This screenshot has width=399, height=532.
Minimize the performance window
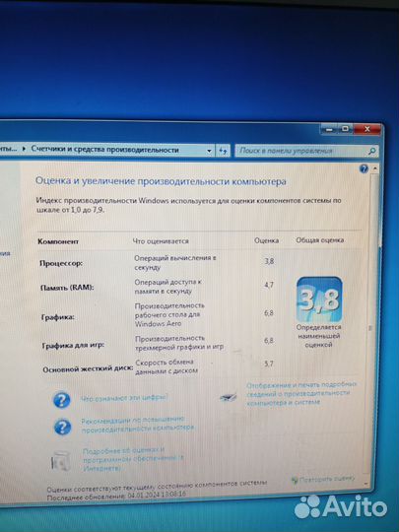(x=329, y=129)
